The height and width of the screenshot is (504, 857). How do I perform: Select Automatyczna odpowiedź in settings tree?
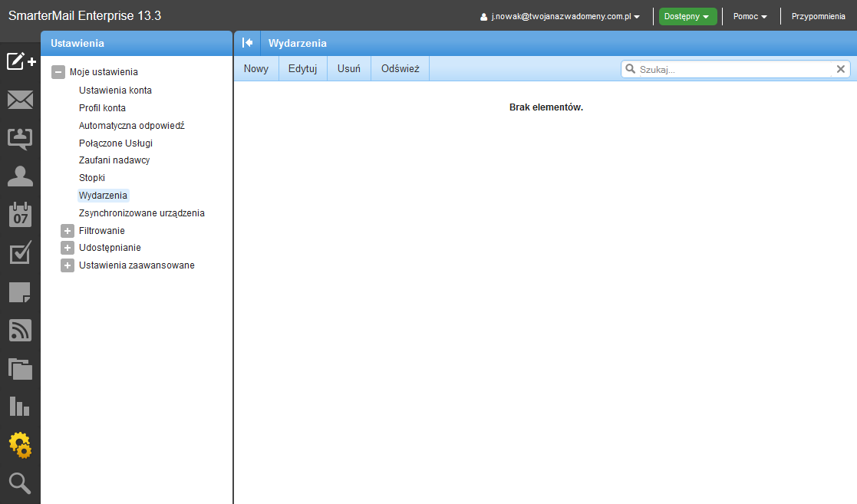(x=131, y=125)
